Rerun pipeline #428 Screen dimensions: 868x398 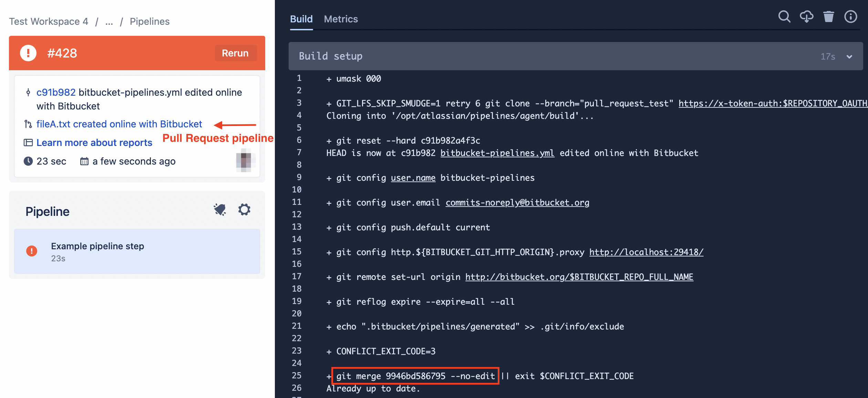click(x=235, y=53)
